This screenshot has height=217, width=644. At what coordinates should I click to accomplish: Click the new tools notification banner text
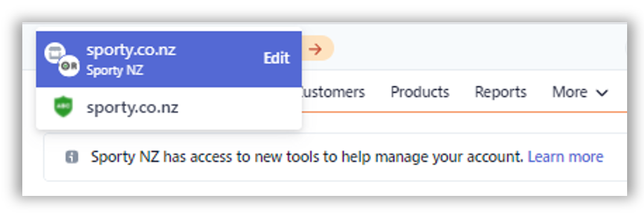coord(307,157)
